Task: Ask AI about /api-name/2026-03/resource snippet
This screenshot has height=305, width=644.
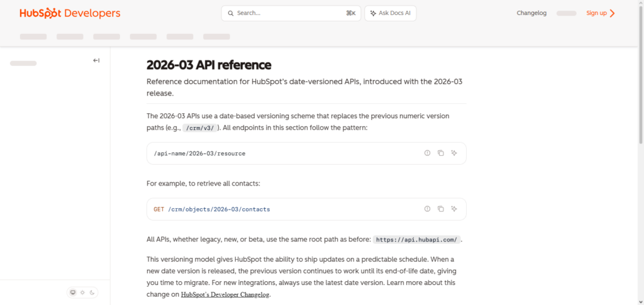Action: click(454, 153)
